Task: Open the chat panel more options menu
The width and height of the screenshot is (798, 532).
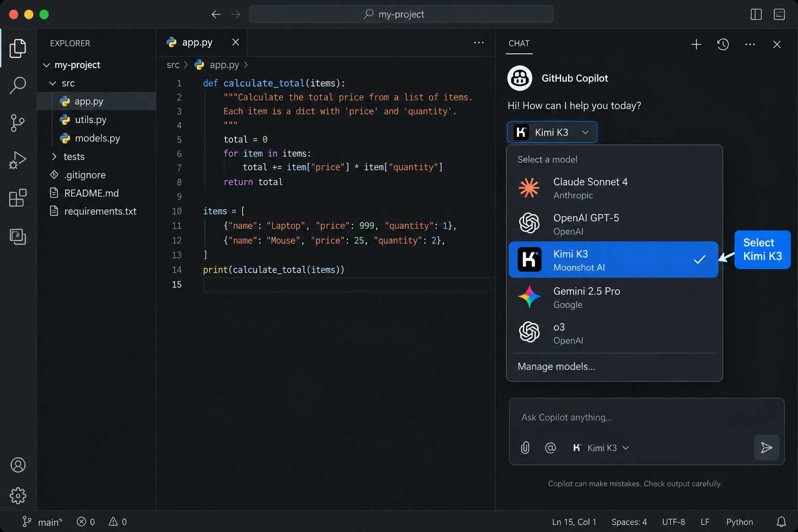Action: (x=750, y=44)
